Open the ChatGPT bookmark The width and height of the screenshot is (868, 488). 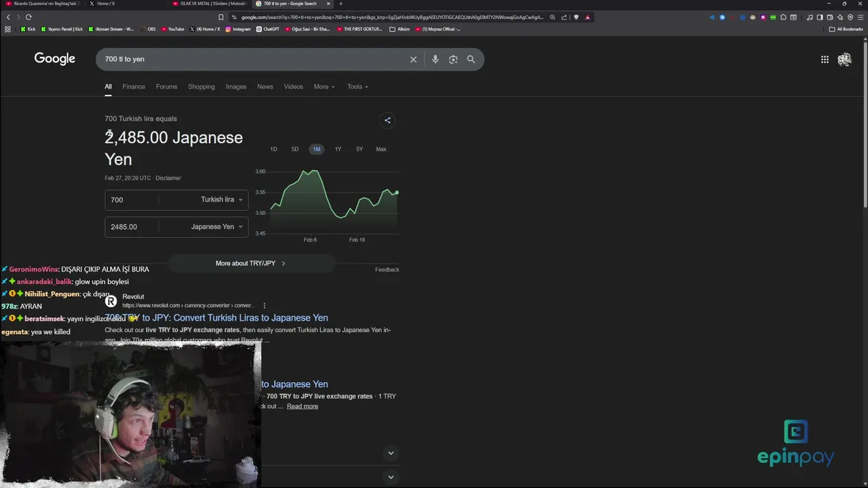pyautogui.click(x=268, y=29)
